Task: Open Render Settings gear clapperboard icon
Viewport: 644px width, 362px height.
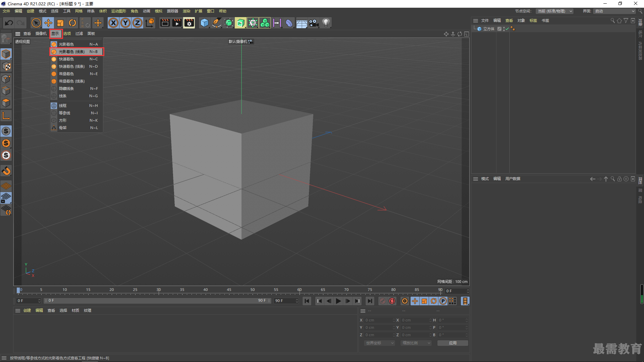Action: (x=189, y=23)
